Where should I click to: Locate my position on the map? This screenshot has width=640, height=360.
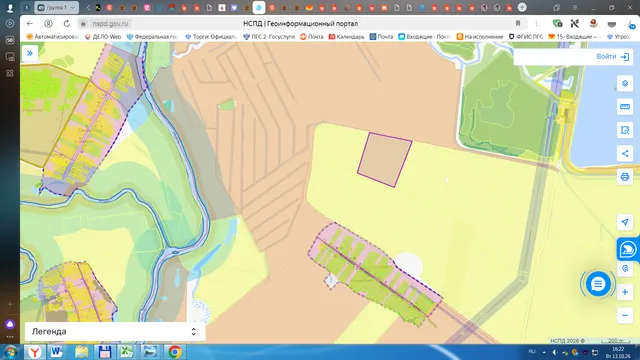(624, 222)
